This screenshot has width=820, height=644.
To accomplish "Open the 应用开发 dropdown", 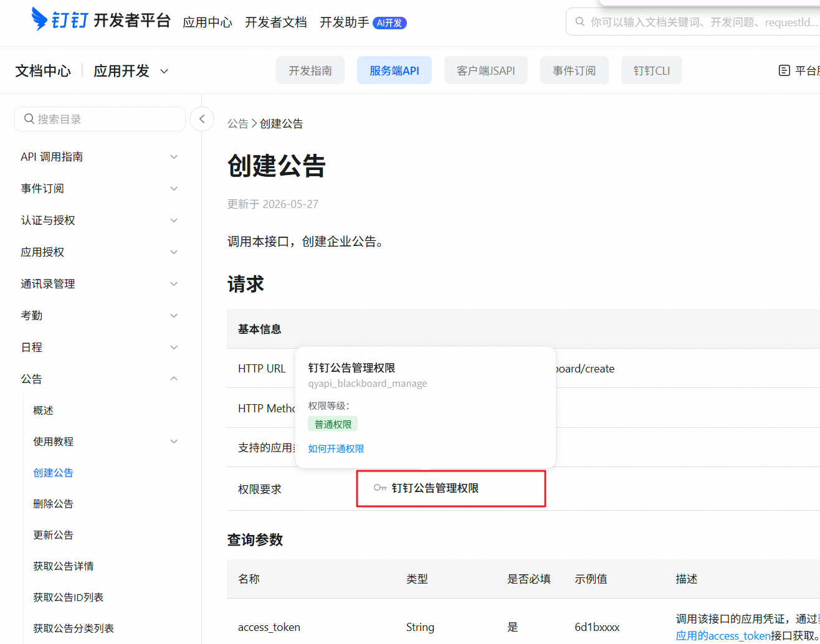I will click(x=131, y=71).
